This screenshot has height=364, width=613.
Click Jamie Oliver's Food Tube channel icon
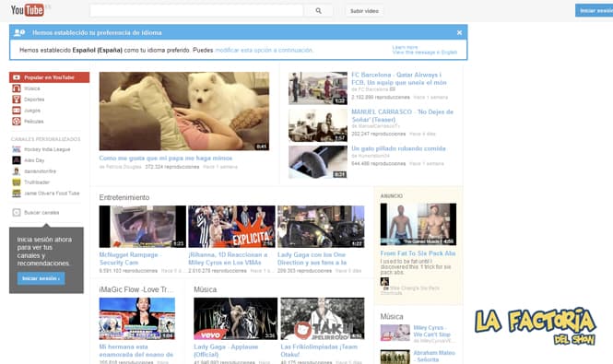(17, 194)
